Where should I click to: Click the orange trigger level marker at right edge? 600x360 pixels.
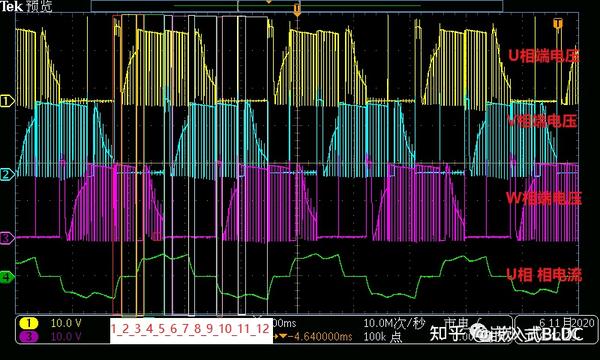(558, 23)
